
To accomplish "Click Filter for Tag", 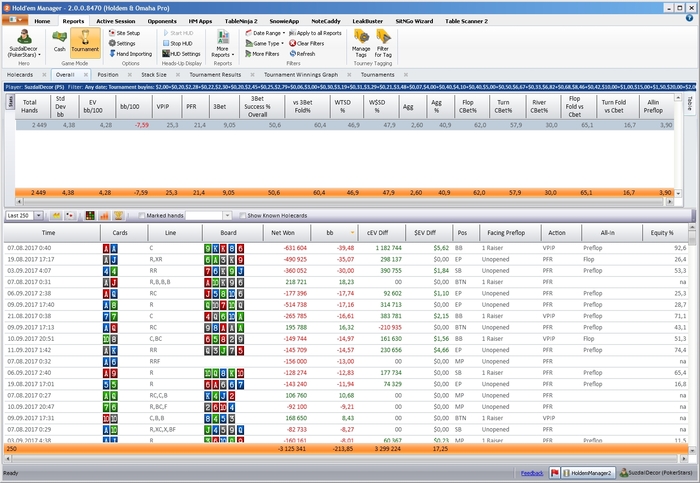I will coord(383,43).
